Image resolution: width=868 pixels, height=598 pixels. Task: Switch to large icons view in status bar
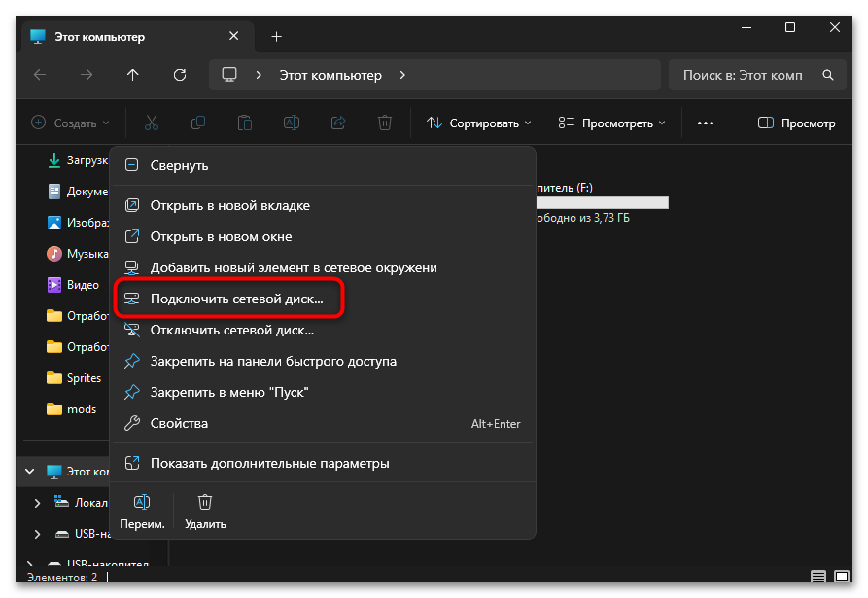click(x=842, y=577)
